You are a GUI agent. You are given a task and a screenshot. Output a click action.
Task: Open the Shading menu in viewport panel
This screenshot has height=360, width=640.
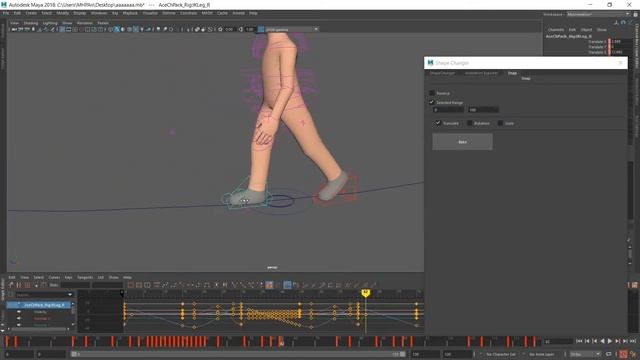(31, 23)
